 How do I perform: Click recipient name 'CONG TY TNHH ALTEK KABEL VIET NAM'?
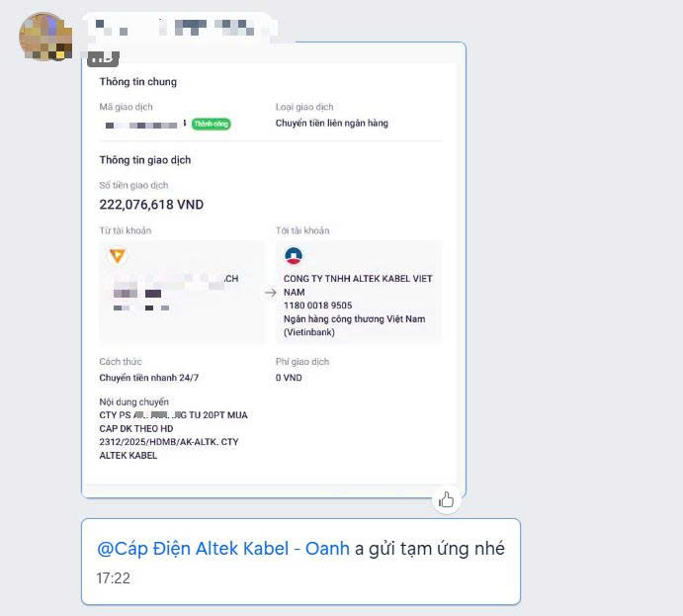[x=358, y=286]
